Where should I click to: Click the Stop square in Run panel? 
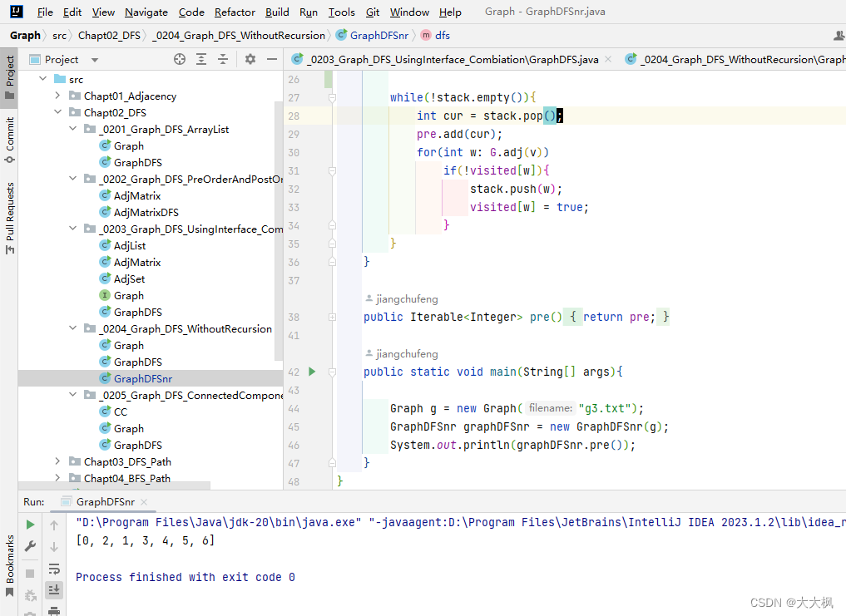click(30, 573)
